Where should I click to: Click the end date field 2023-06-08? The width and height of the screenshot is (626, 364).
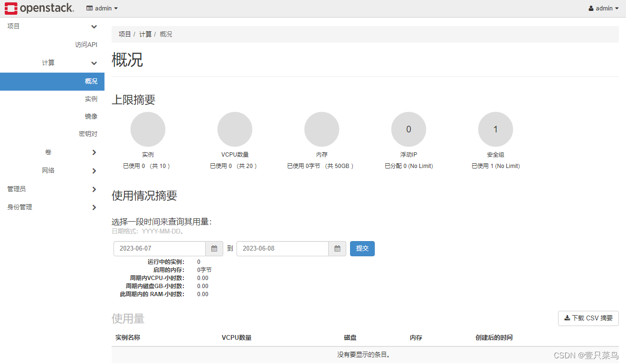tap(283, 249)
